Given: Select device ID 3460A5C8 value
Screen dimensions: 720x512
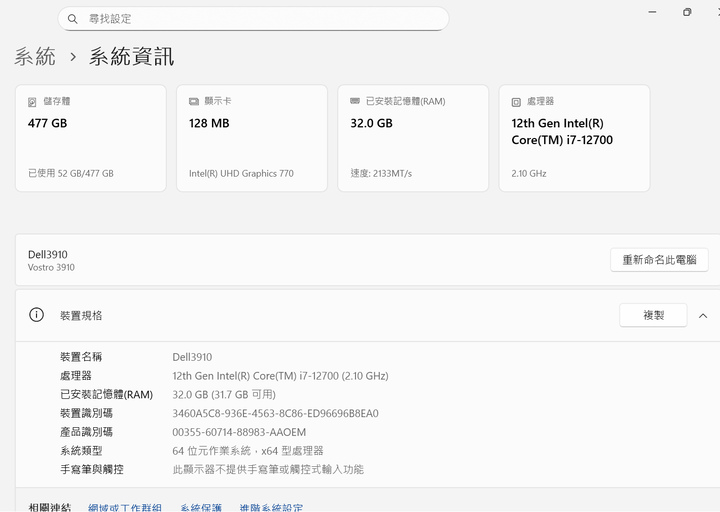Looking at the screenshot, I should [x=276, y=414].
